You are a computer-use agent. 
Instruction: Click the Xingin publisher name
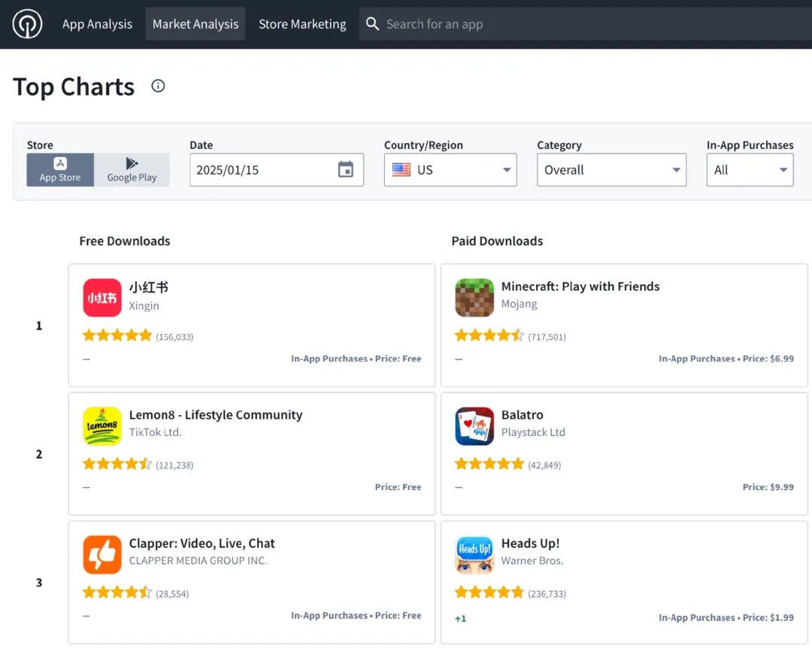tap(144, 306)
